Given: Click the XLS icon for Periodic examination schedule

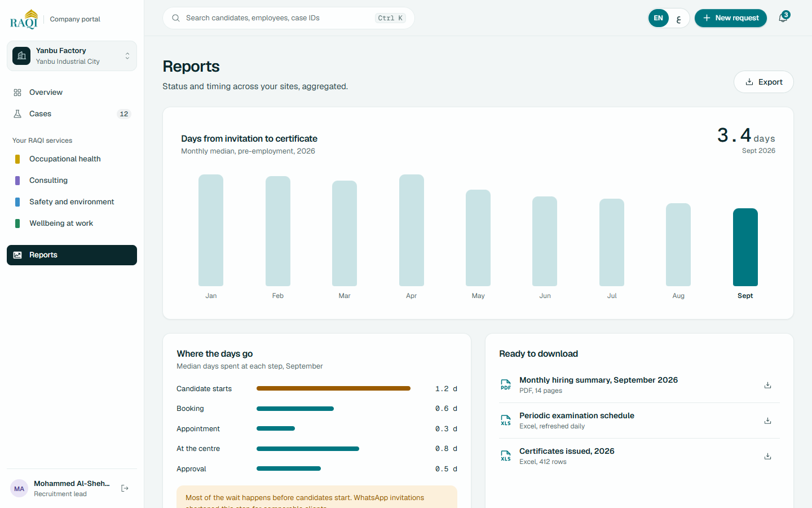Looking at the screenshot, I should click(x=506, y=421).
